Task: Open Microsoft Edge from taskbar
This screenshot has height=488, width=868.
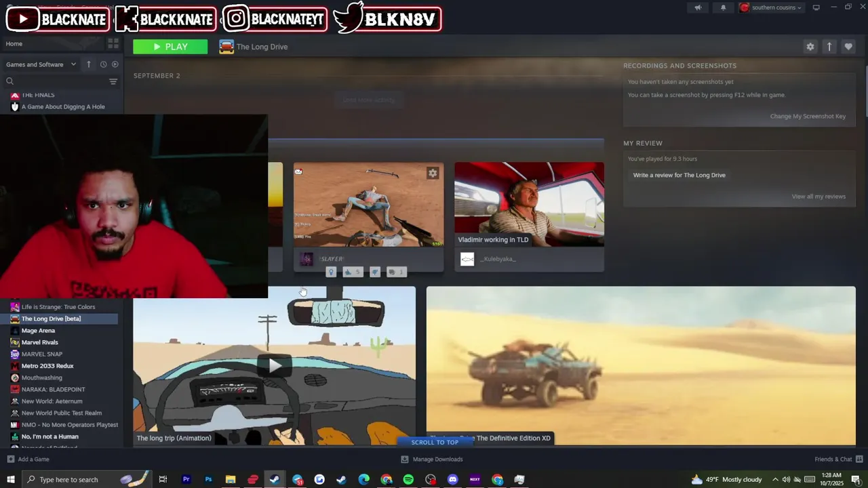Action: tap(364, 479)
